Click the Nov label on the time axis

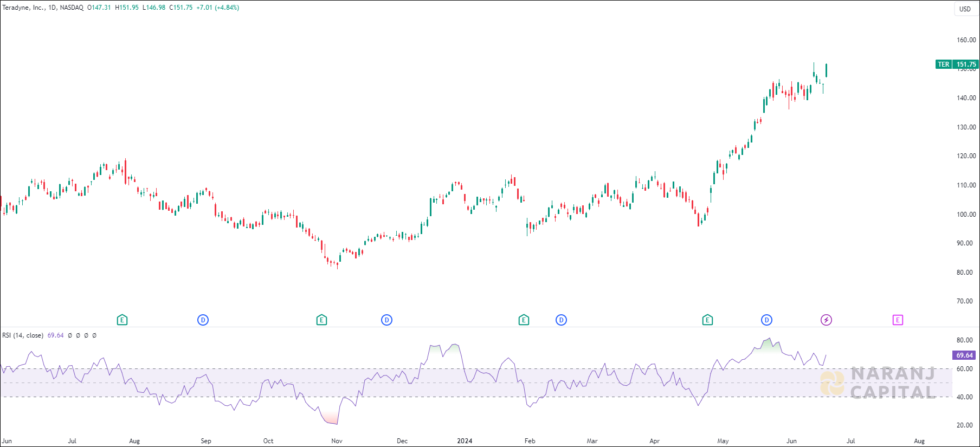click(337, 441)
